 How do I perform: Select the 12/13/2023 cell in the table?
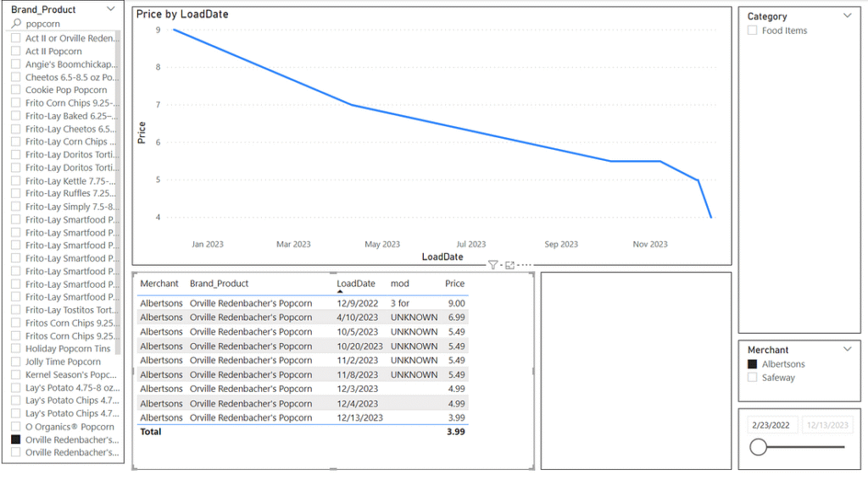coord(359,417)
